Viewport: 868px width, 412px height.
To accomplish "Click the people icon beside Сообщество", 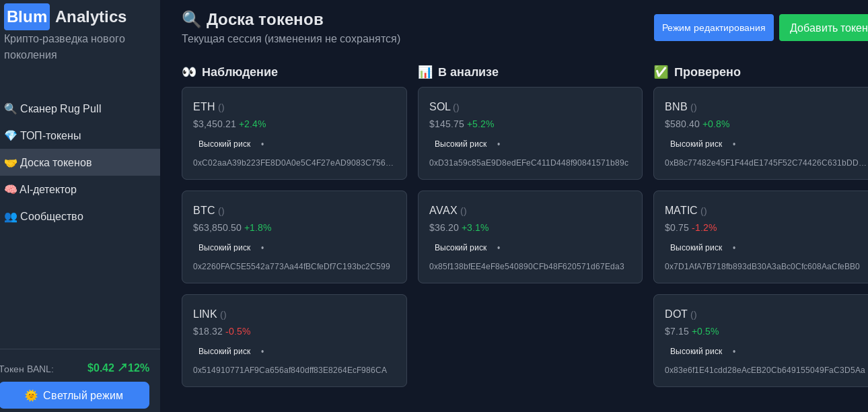I will tap(10, 216).
